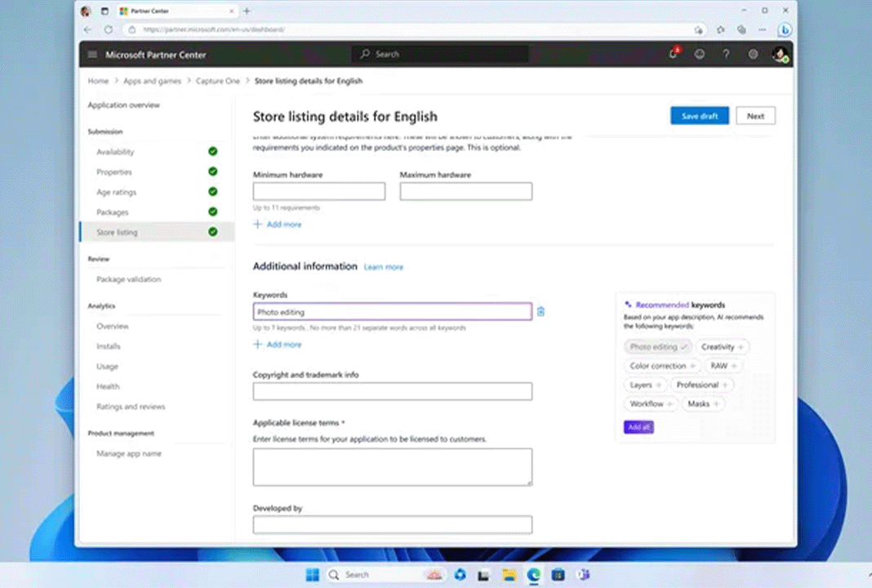Open the help question mark icon
Viewport: 872px width, 588px height.
pos(726,54)
